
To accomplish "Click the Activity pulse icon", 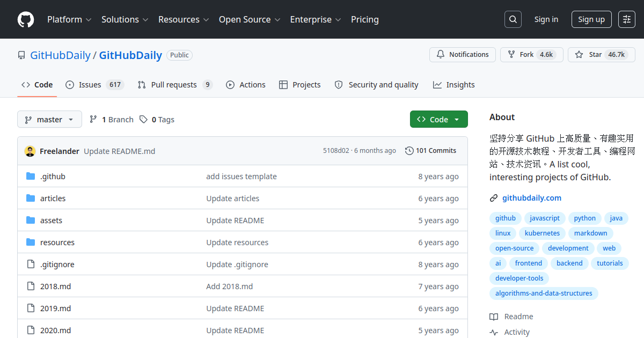I will coord(494,332).
